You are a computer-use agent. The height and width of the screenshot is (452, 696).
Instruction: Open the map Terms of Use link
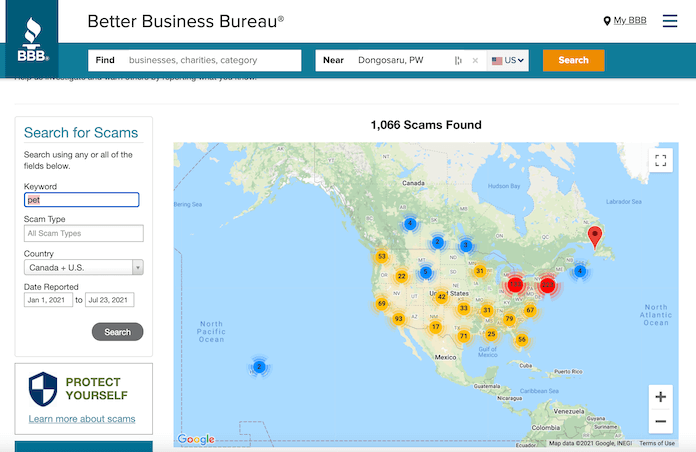(657, 443)
